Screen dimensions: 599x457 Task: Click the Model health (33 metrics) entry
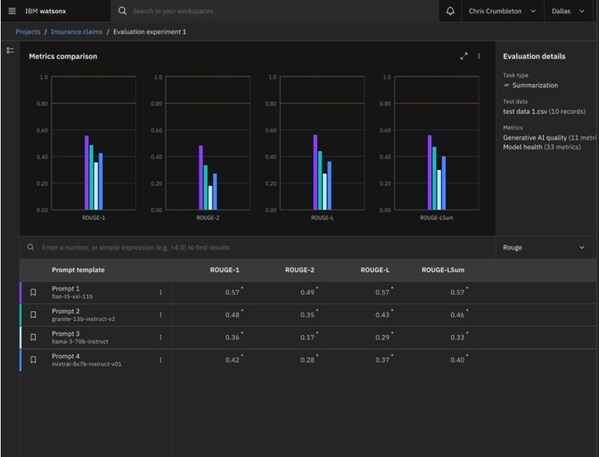542,147
